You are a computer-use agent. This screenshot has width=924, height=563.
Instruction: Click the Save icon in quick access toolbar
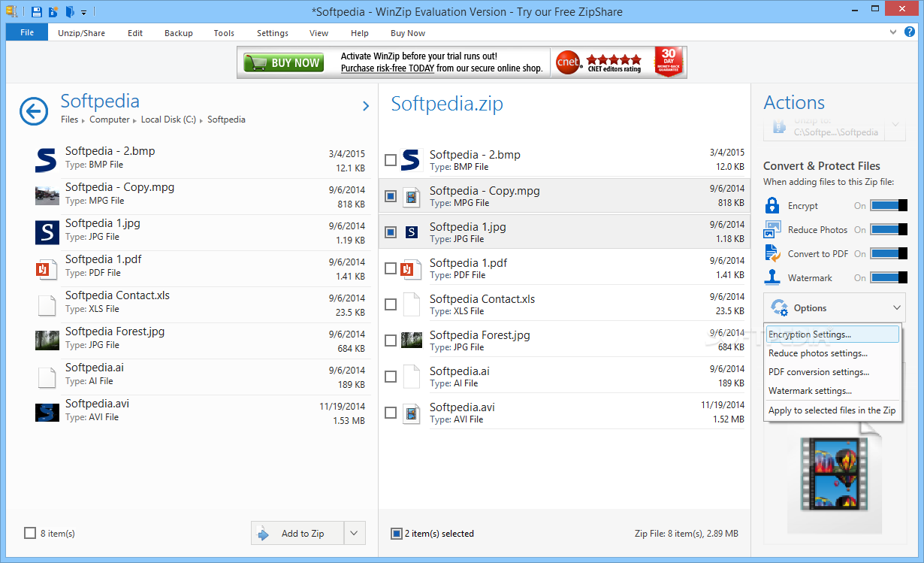pos(36,11)
